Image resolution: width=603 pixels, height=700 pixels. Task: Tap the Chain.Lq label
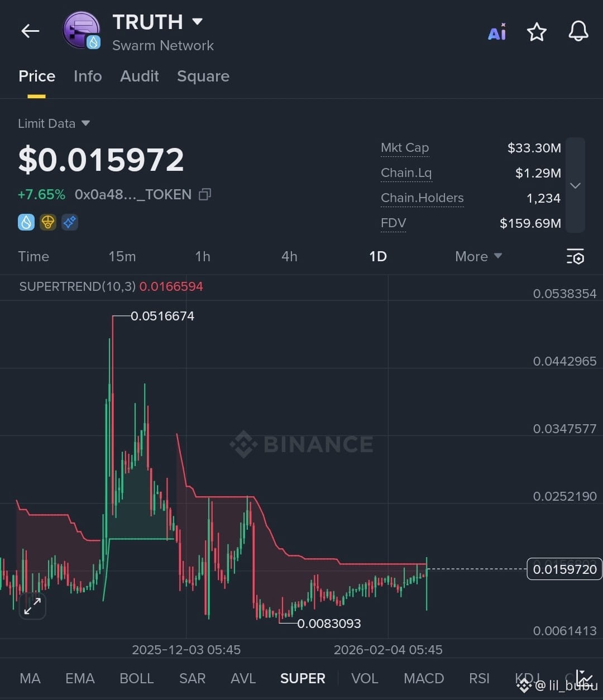tap(406, 173)
